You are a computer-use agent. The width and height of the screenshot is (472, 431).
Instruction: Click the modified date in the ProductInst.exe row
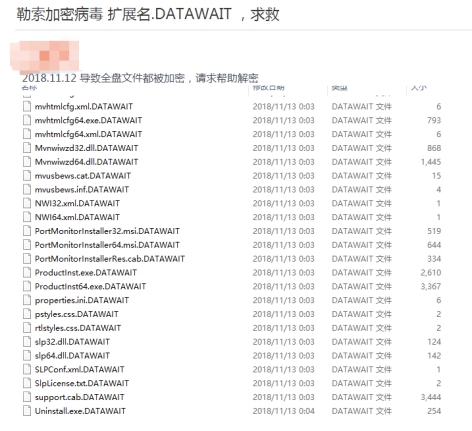click(x=283, y=272)
